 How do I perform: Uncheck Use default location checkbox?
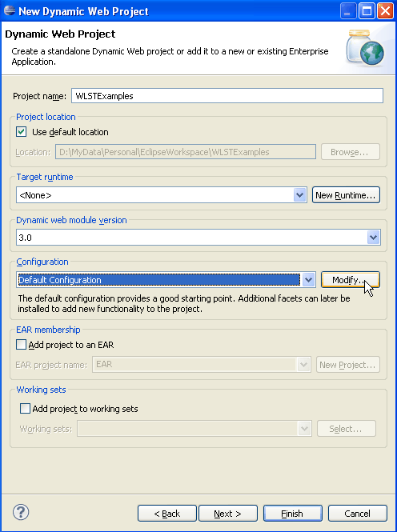22,132
